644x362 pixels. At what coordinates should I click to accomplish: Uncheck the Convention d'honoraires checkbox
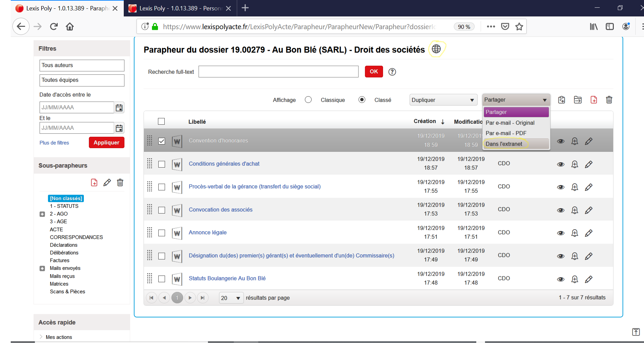coord(162,141)
